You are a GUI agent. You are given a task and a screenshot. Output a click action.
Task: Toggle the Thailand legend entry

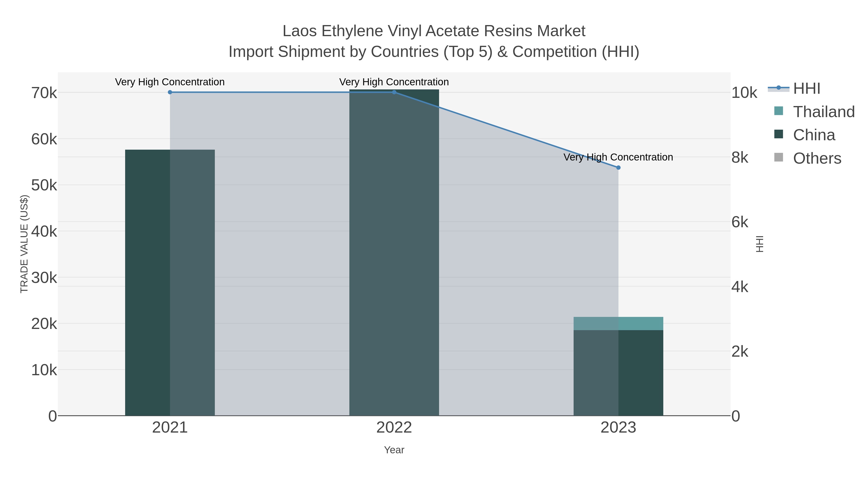click(814, 112)
